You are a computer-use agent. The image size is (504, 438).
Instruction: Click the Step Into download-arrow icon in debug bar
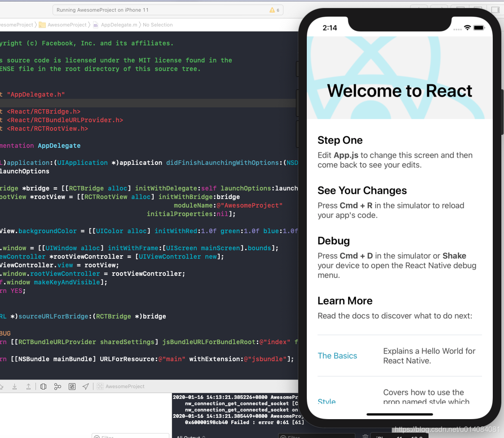tap(14, 386)
